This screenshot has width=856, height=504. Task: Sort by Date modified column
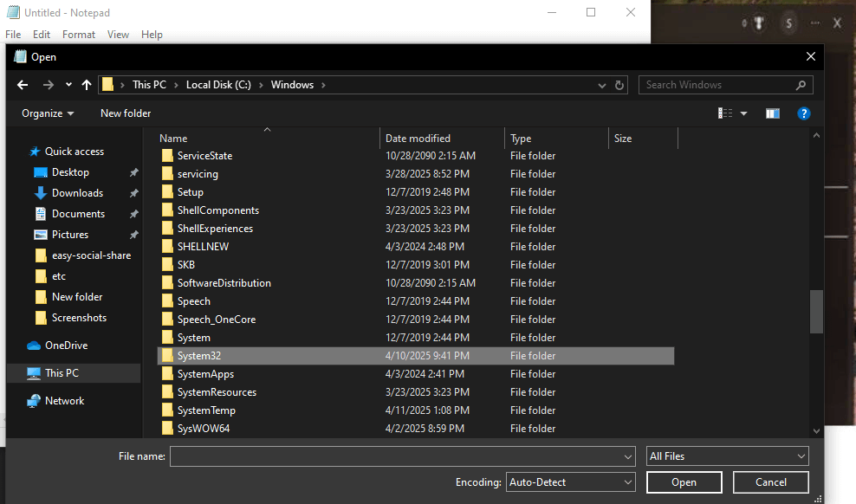(418, 138)
